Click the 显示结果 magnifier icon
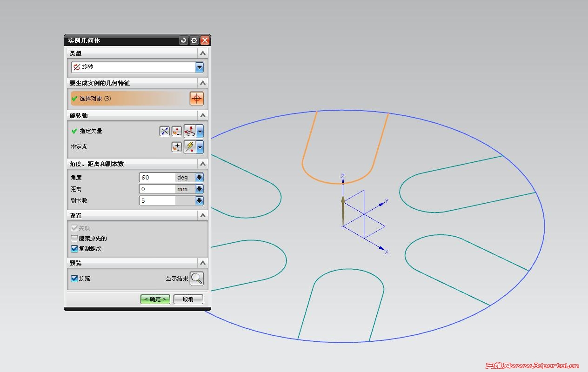Screen dimensions: 588x372 (197, 278)
